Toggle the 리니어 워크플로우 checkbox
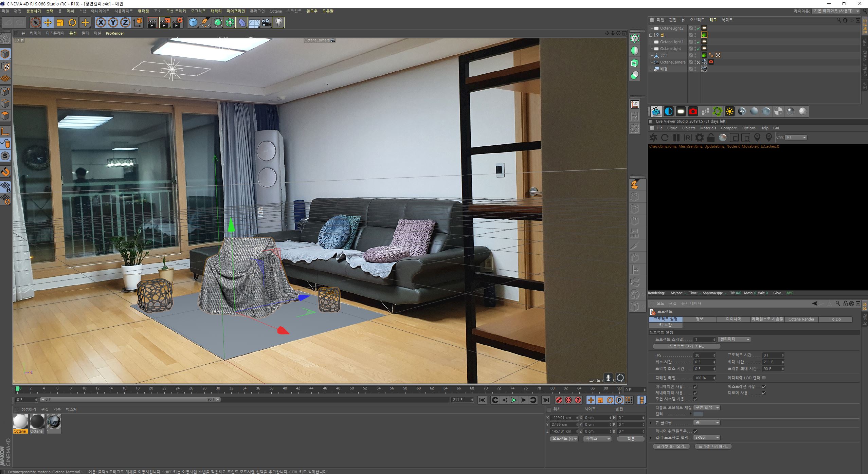Image resolution: width=868 pixels, height=474 pixels. point(695,431)
